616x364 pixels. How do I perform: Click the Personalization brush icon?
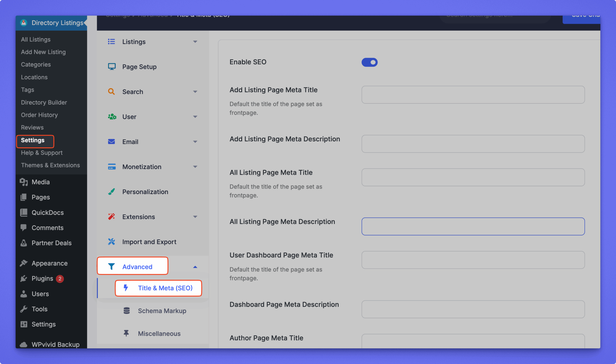tap(111, 192)
